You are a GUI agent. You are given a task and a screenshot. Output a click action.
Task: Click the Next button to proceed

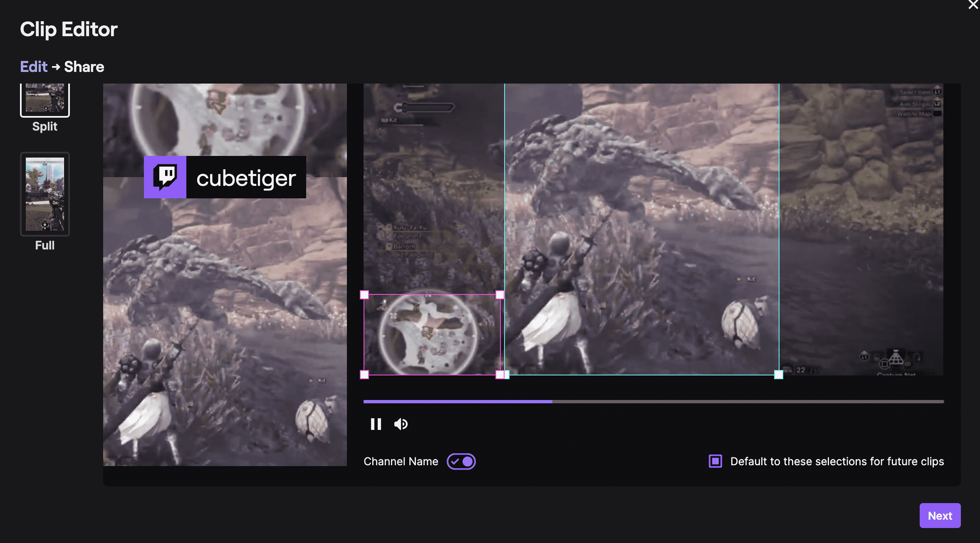point(940,516)
